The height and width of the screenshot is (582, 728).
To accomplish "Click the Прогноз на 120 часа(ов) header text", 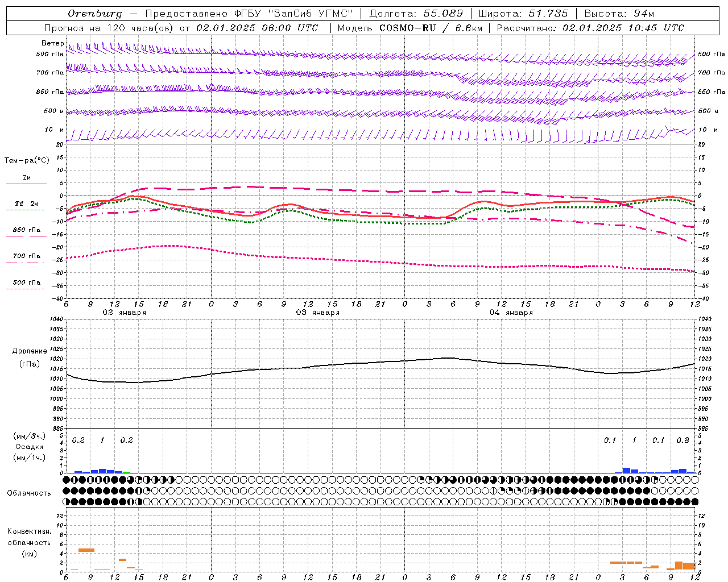I will click(181, 28).
